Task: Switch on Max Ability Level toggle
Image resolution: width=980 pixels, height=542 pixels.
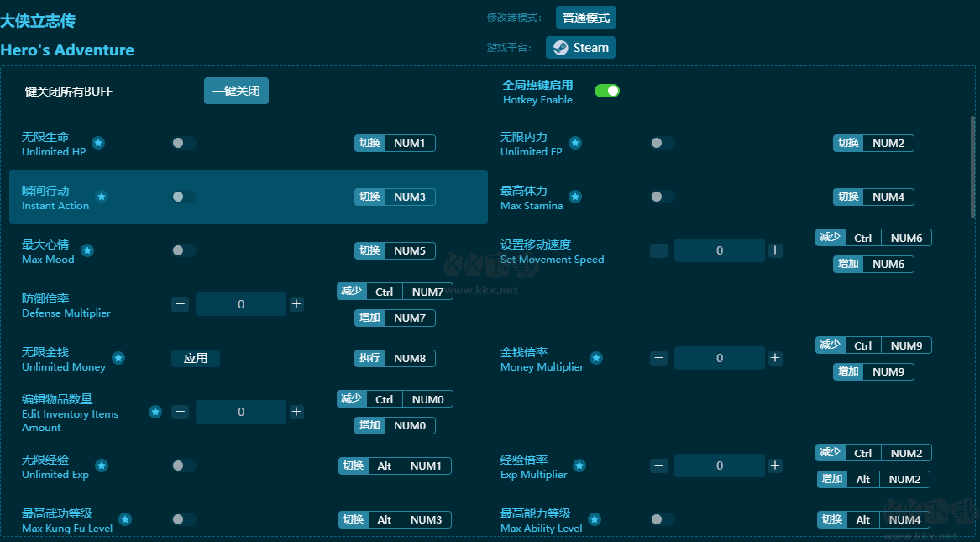Action: point(663,519)
